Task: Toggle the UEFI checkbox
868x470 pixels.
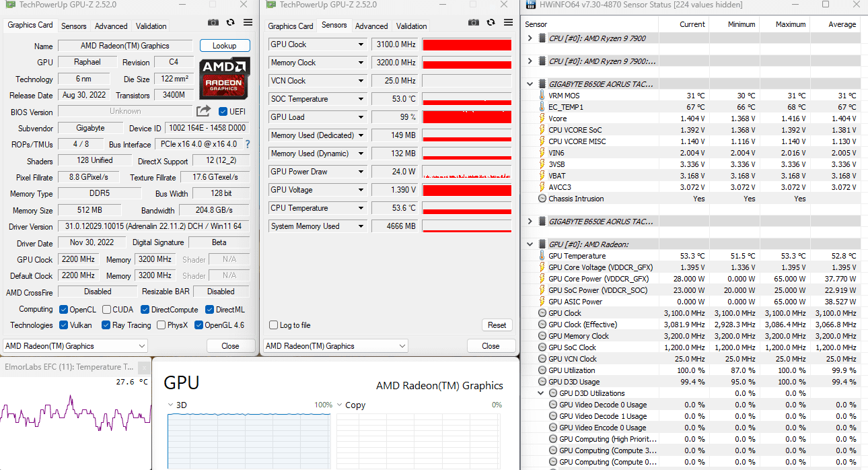Action: 223,111
